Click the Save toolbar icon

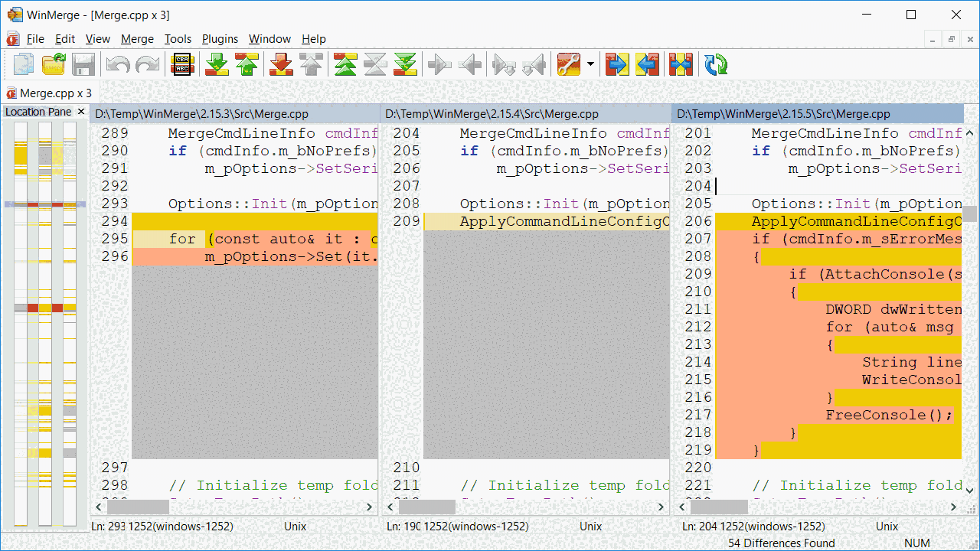coord(83,64)
